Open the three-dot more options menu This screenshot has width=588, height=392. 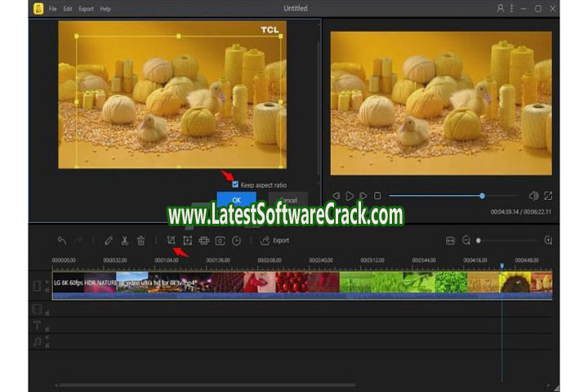point(512,8)
